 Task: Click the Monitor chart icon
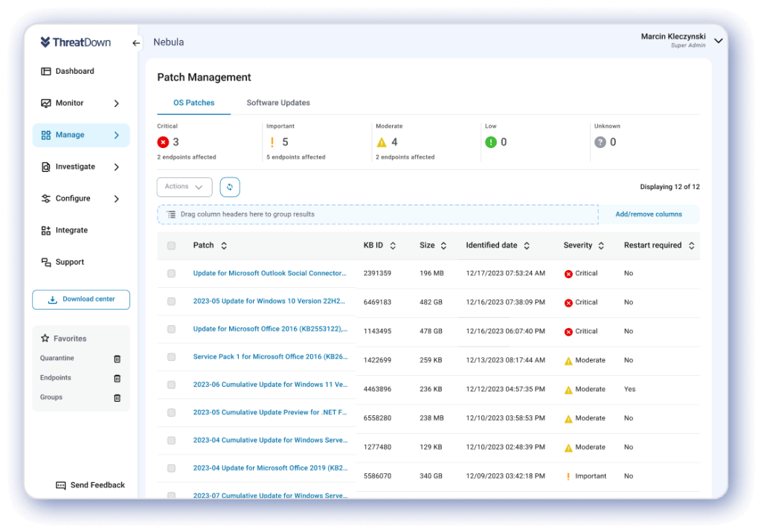point(46,103)
